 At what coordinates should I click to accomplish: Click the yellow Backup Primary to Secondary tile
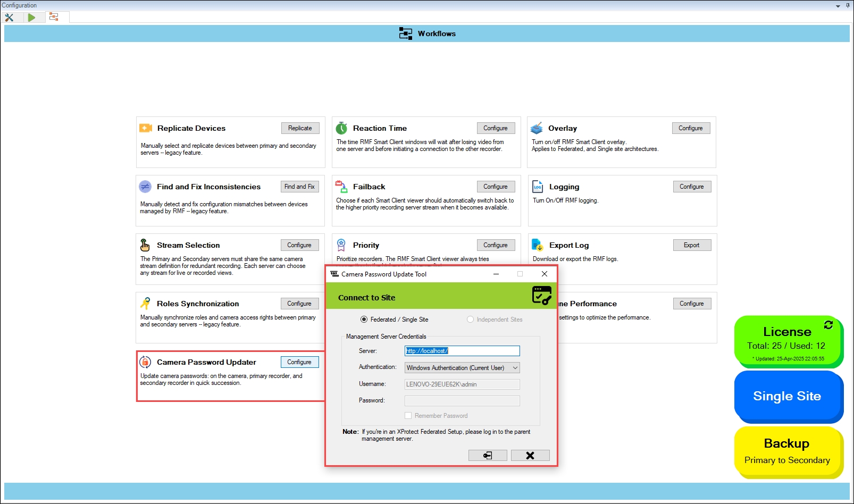coord(787,451)
